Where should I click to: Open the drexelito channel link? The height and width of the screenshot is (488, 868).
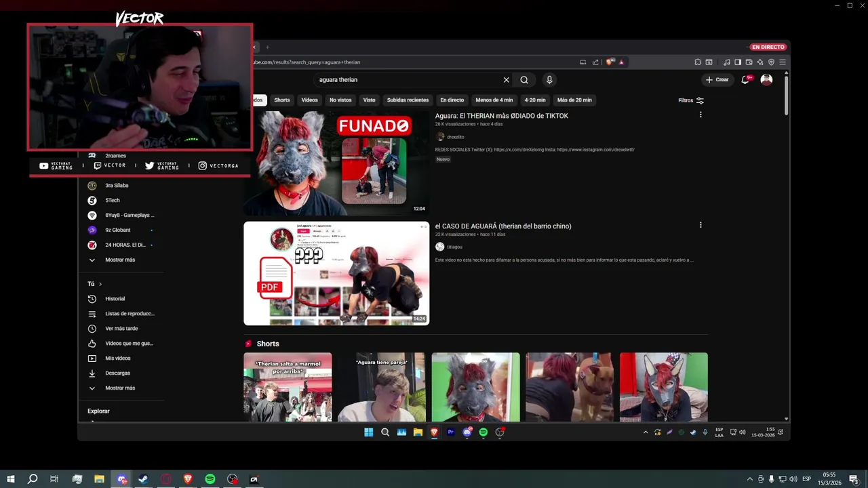point(456,137)
